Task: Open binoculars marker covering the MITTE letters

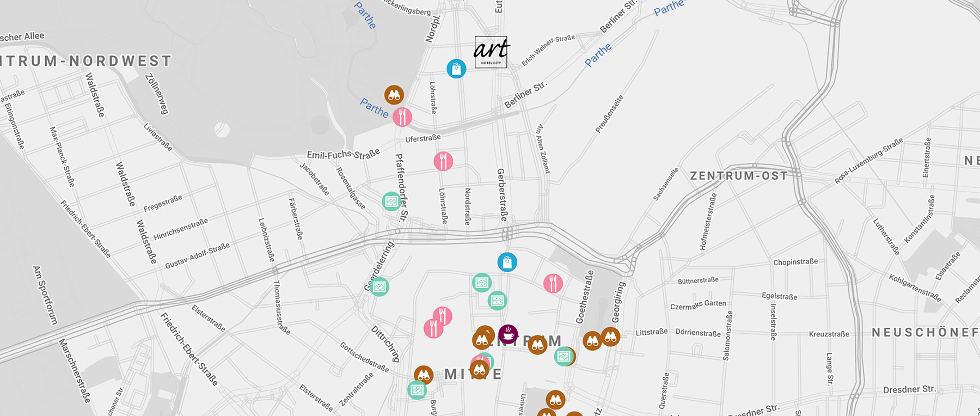Action: [479, 370]
